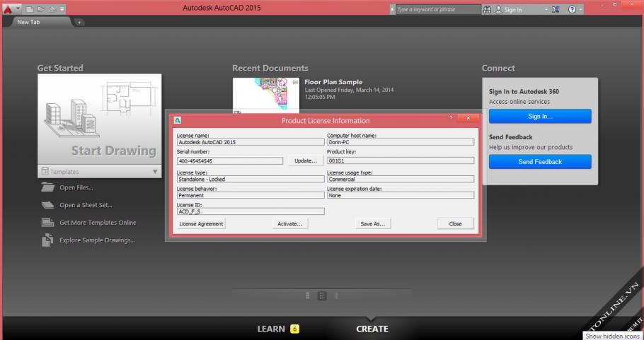Screen dimensions: 644x340
Task: Click the New drawing quick access icon
Action: [30, 9]
